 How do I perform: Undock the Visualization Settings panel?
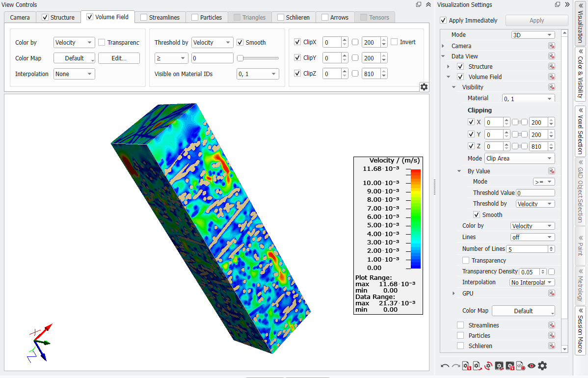558,4
